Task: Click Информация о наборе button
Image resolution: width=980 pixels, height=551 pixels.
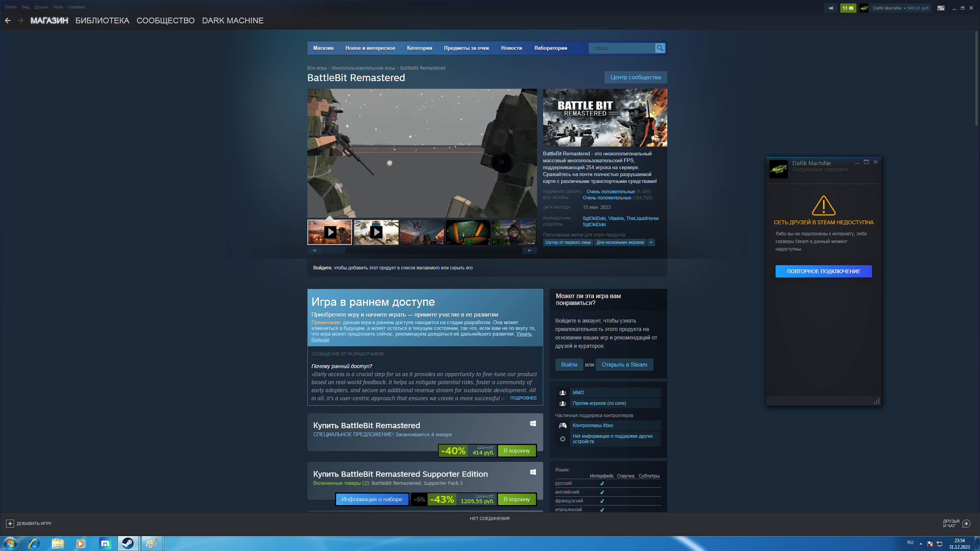Action: pyautogui.click(x=372, y=499)
